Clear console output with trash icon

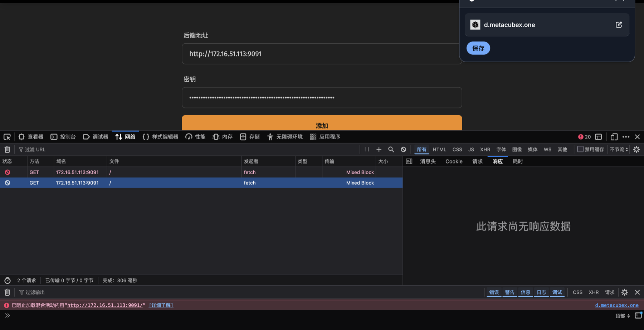[x=7, y=292]
